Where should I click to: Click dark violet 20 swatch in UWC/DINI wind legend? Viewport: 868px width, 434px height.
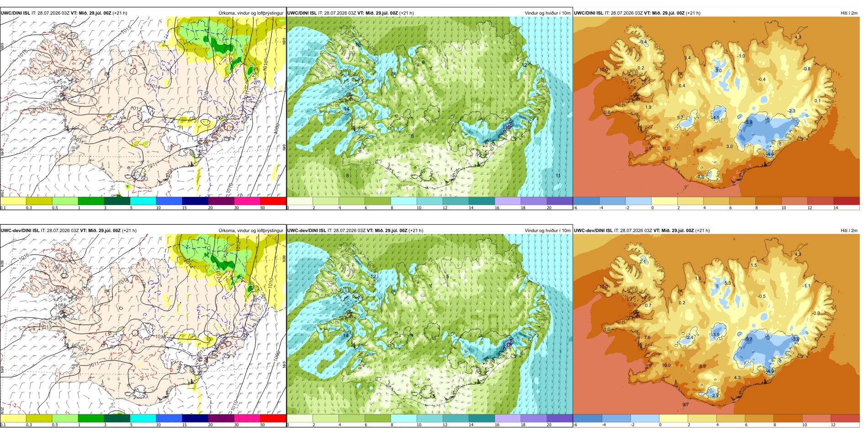[x=560, y=201]
